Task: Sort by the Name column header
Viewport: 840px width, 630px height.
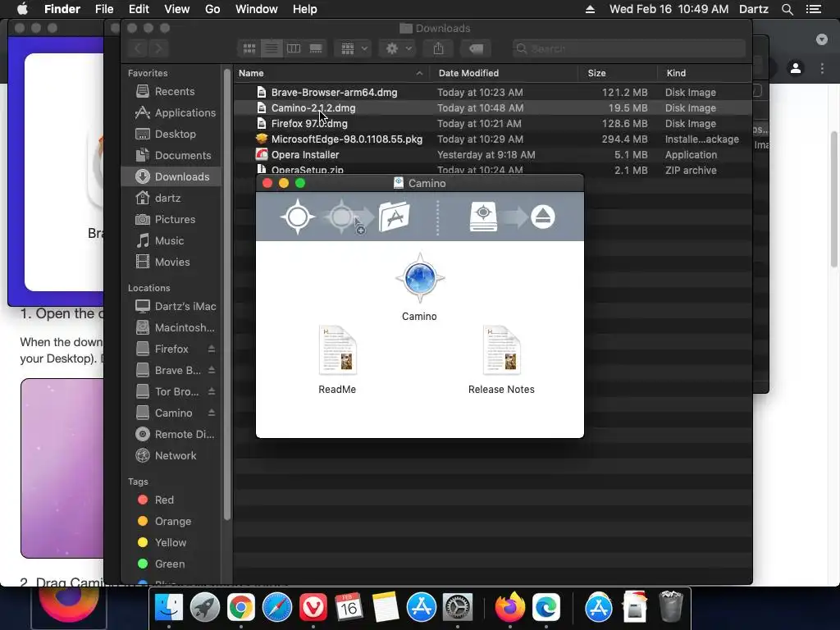Action: click(x=331, y=73)
